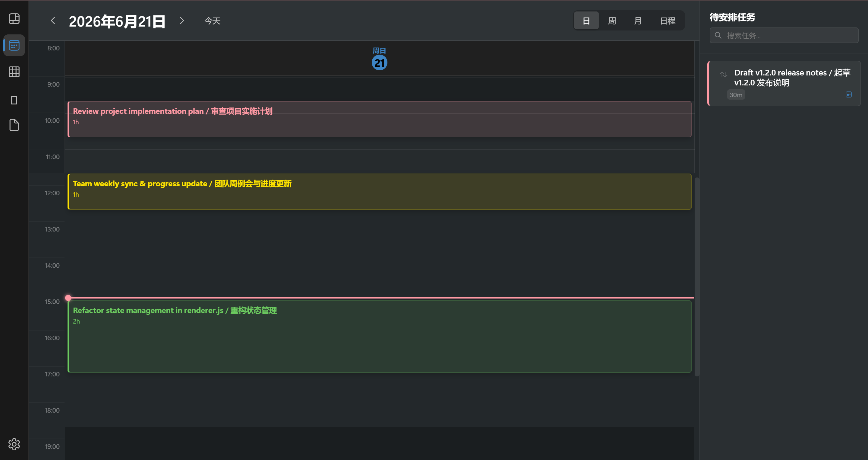Open Review project implementation plan event
Image resolution: width=868 pixels, height=460 pixels.
coord(379,119)
